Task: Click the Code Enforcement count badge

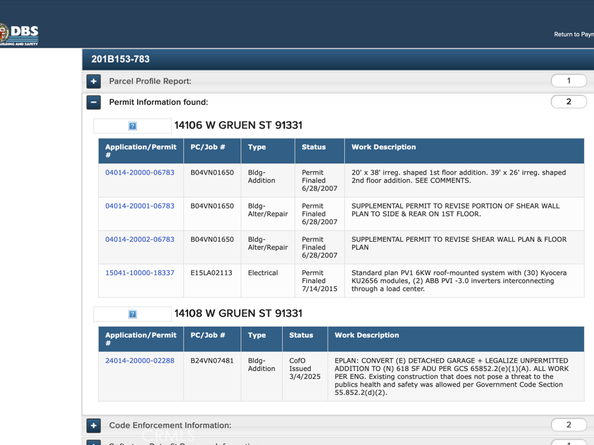Action: tap(569, 425)
